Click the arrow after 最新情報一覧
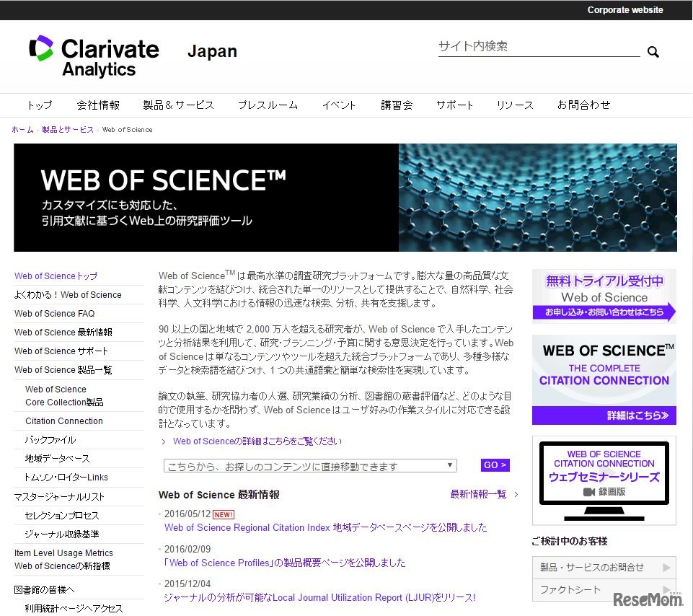 click(516, 494)
